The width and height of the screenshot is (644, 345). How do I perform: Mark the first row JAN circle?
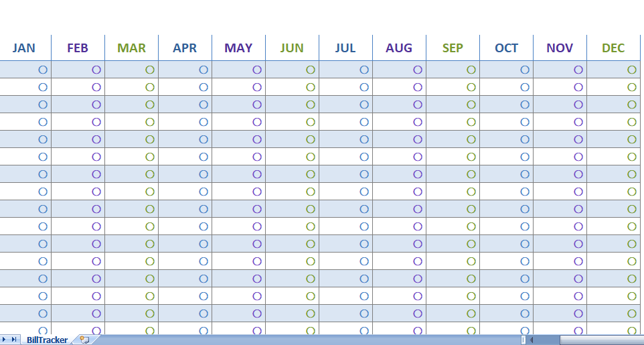[x=43, y=70]
